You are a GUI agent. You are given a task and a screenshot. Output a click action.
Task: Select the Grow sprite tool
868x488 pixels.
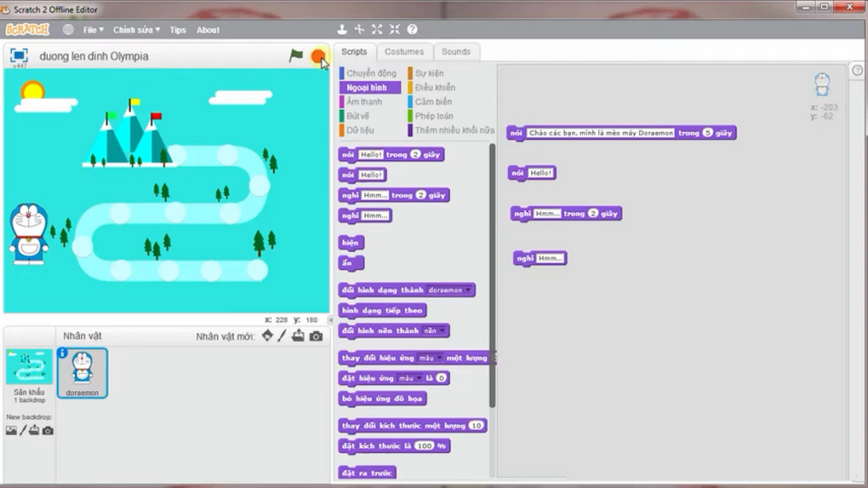coord(377,30)
